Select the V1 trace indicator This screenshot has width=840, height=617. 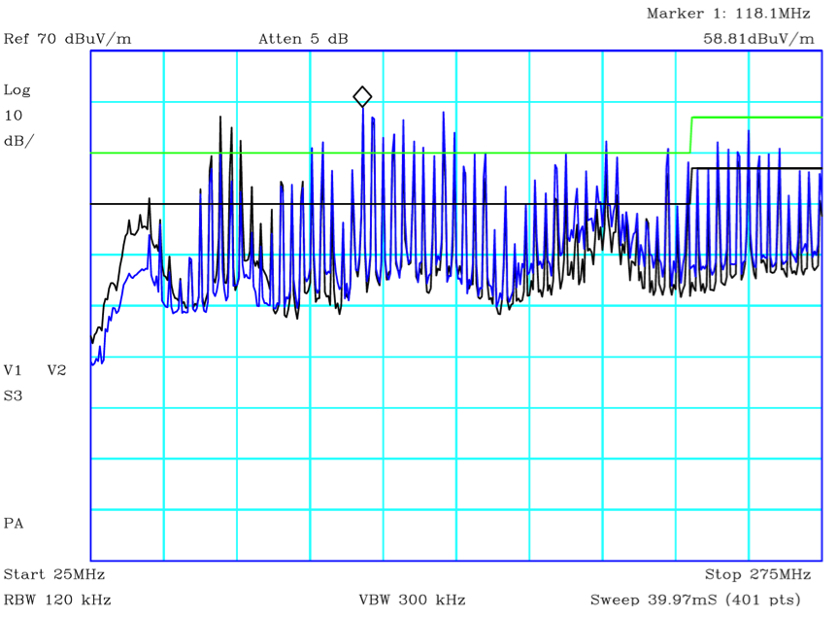(13, 370)
